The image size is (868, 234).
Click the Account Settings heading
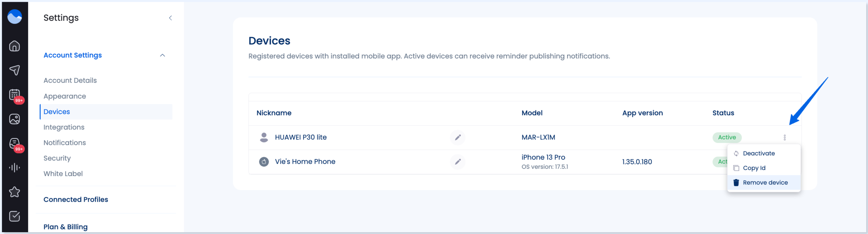(x=72, y=55)
